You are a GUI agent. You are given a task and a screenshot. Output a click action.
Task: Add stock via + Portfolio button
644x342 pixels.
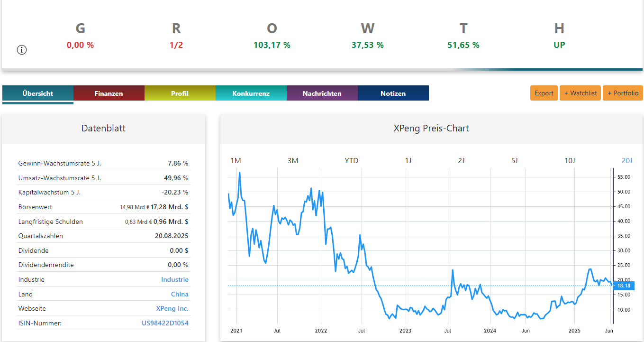[x=623, y=93]
